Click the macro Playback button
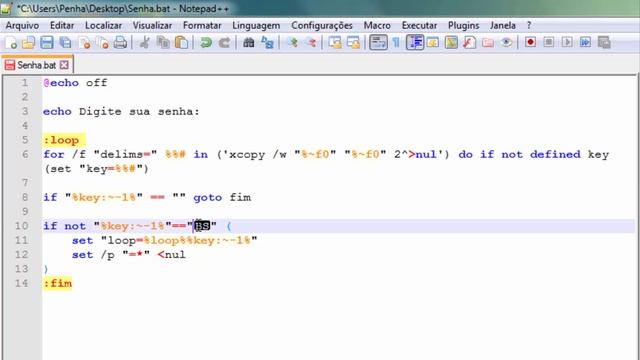This screenshot has height=360, width=640. (567, 42)
